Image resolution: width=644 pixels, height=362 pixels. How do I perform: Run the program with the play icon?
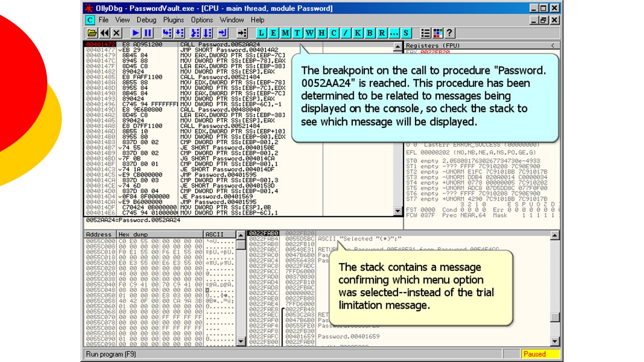click(x=136, y=33)
